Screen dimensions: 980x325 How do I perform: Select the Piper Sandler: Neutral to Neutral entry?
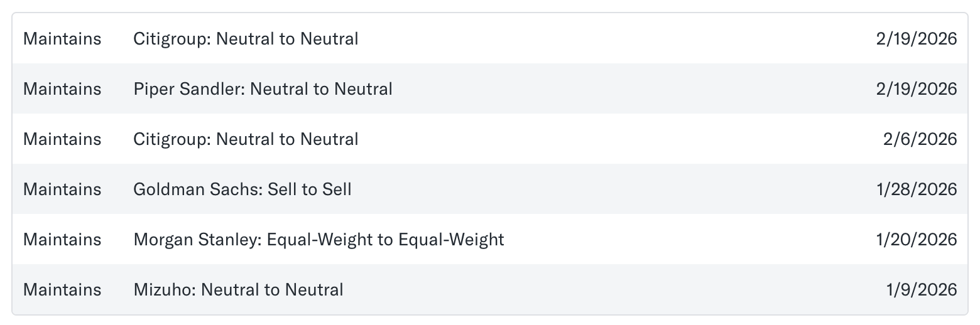(x=263, y=89)
